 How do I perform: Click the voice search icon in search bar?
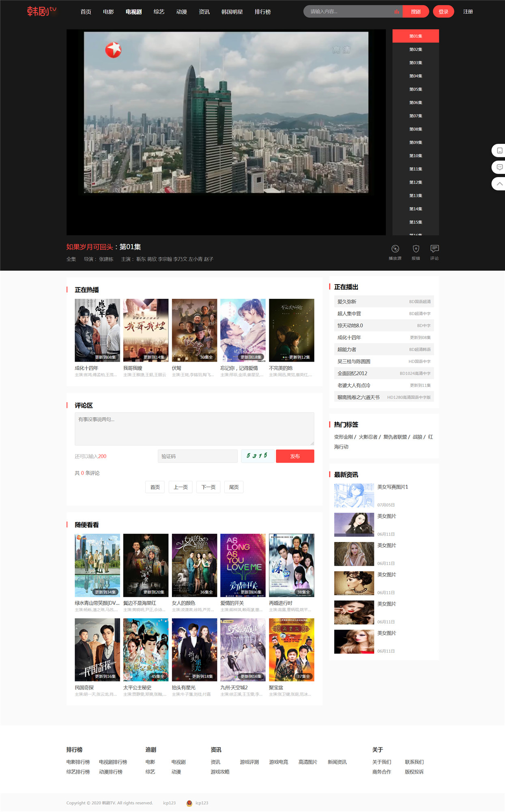pos(396,12)
